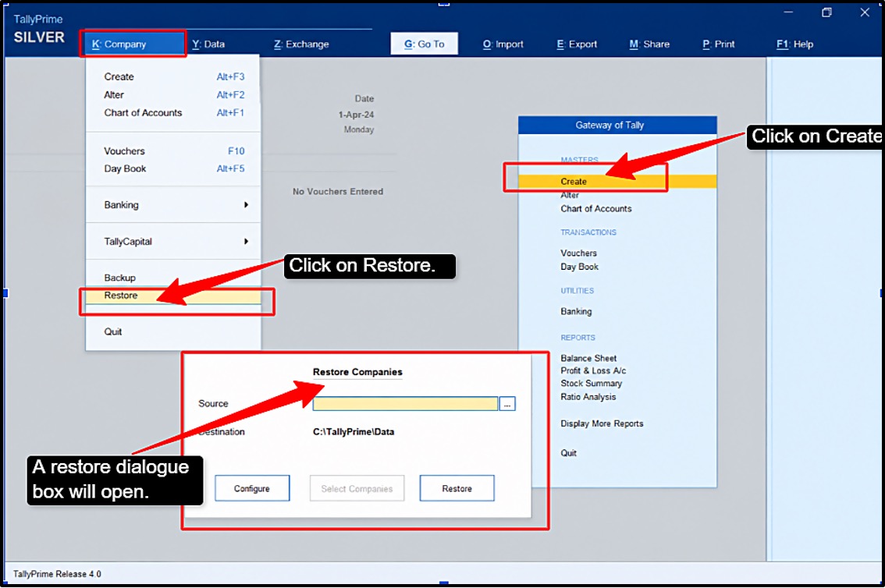Select Day Book in Company dropdown menu
Viewport: 885px width, 588px height.
(x=172, y=168)
